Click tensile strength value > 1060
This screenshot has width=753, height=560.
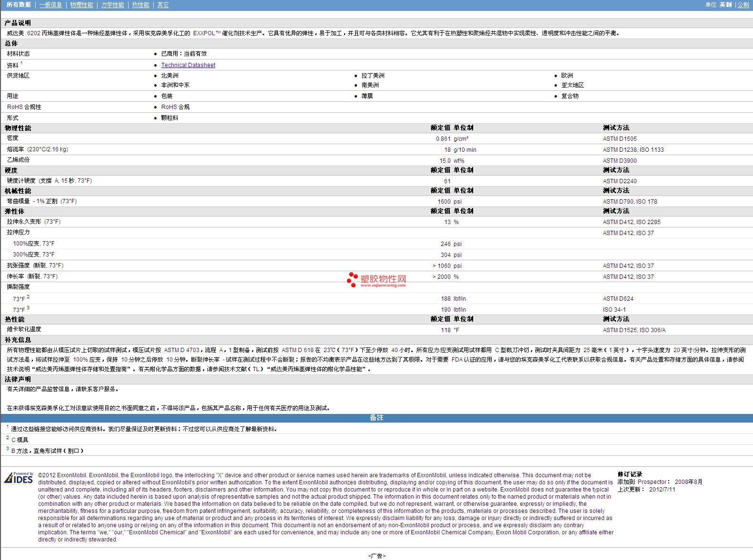click(442, 266)
